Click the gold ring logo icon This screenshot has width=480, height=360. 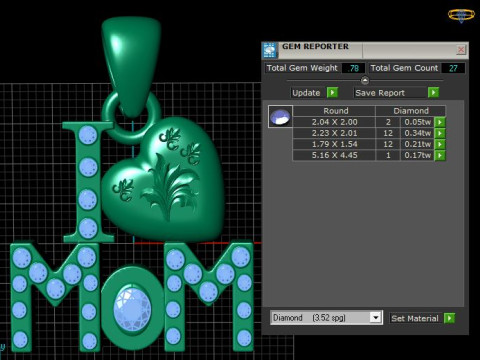pos(461,15)
